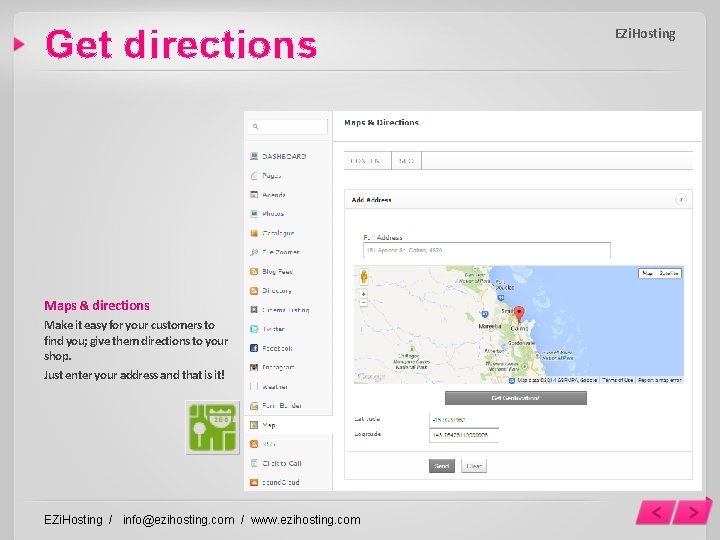Open the map Terms of Use link

click(x=618, y=380)
